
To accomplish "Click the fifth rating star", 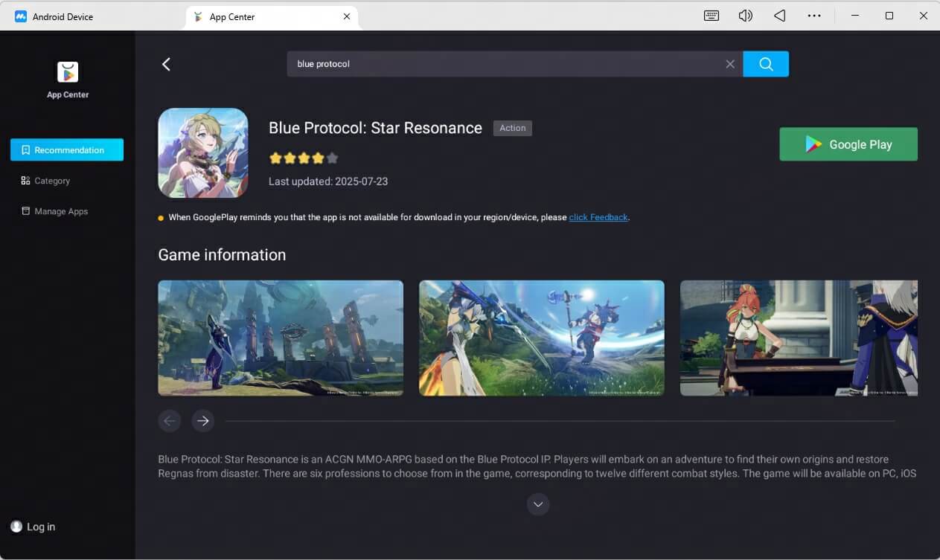I will click(x=331, y=158).
